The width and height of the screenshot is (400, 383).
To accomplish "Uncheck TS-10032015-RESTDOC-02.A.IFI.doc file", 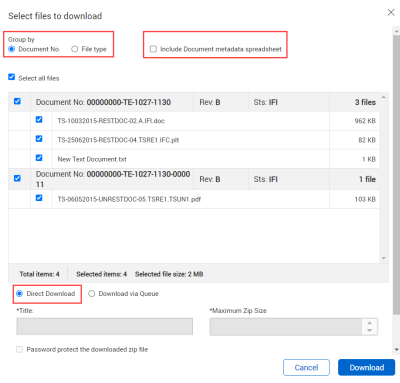I will [39, 119].
